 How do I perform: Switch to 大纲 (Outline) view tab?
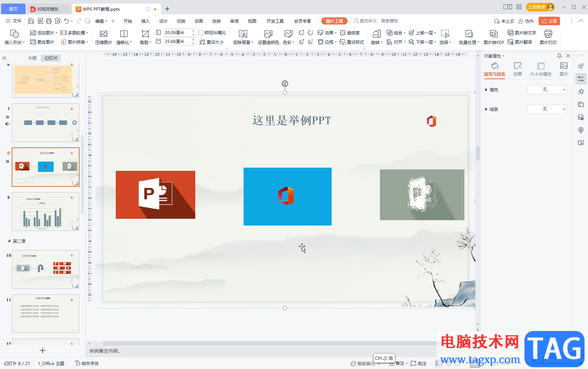(x=32, y=58)
